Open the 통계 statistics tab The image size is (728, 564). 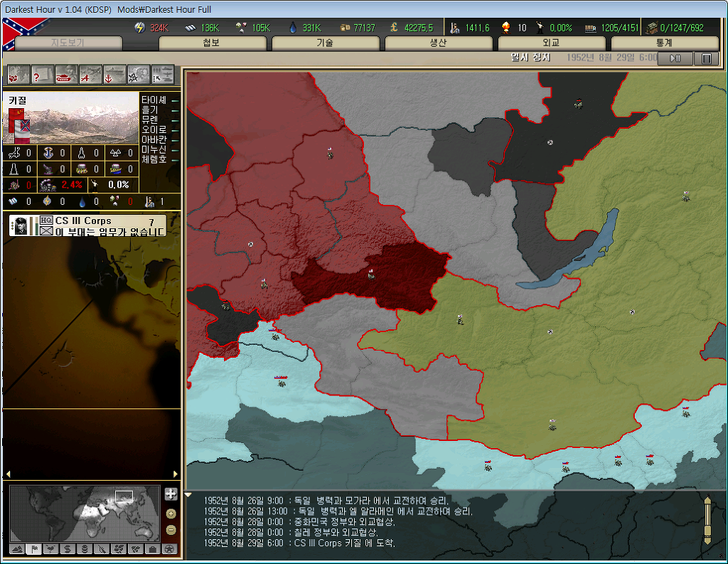click(665, 43)
